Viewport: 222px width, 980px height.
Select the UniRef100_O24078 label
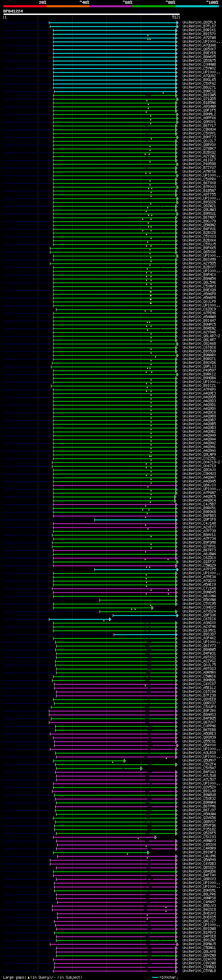[x=199, y=959]
